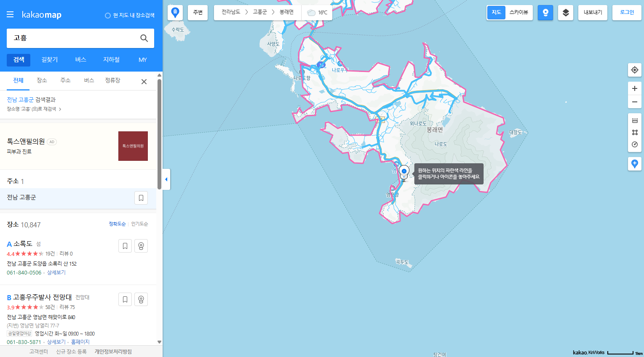
Task: Select the 전남 고흥군 address row
Action: (x=78, y=198)
